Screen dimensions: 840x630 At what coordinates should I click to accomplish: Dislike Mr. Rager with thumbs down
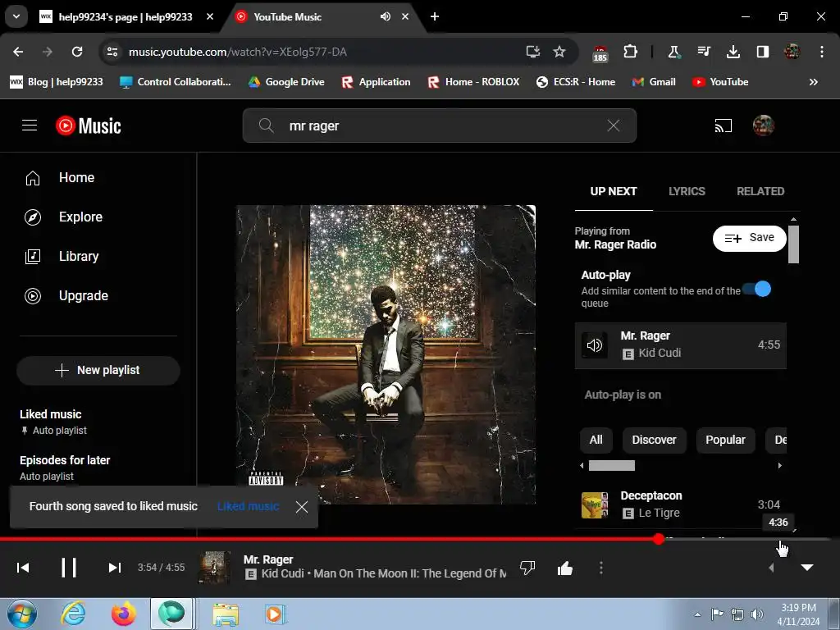point(527,568)
